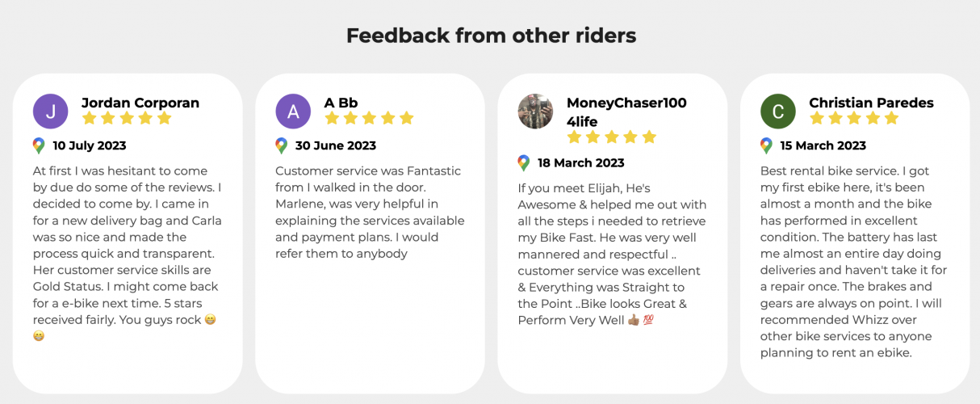This screenshot has height=404, width=980.
Task: Click Google Maps pin beside 15 March 2023
Action: pyautogui.click(x=766, y=146)
